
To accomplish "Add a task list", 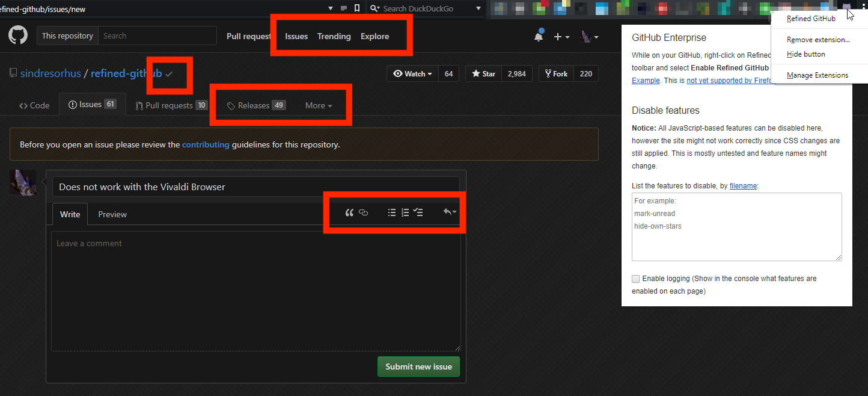I will pos(418,212).
